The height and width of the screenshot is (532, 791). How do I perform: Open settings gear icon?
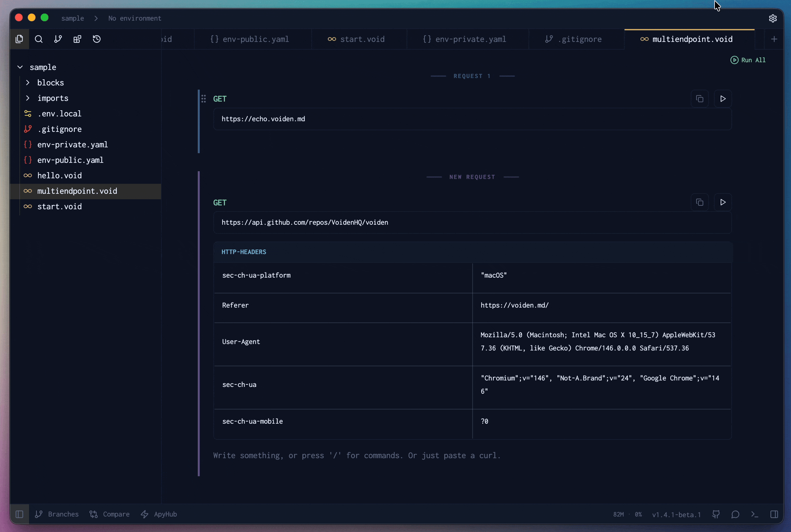click(x=773, y=18)
